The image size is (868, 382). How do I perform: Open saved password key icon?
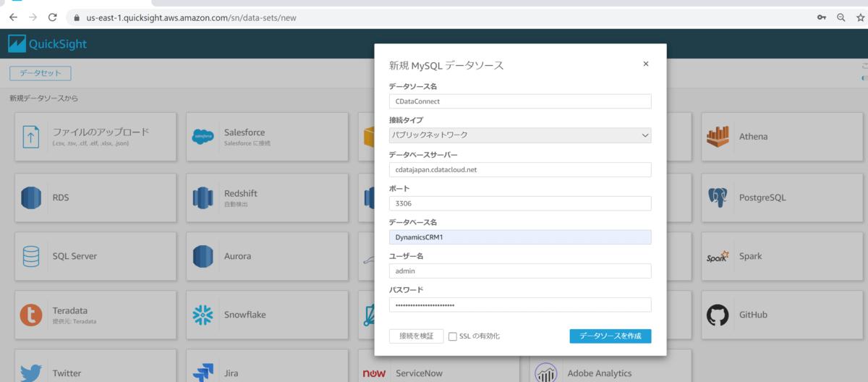821,17
